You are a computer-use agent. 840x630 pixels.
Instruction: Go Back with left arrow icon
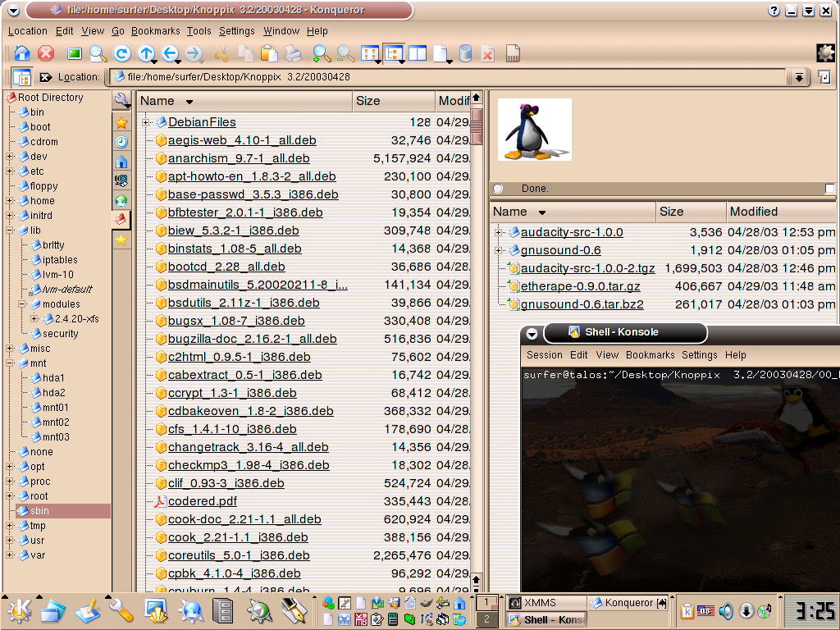(x=171, y=53)
